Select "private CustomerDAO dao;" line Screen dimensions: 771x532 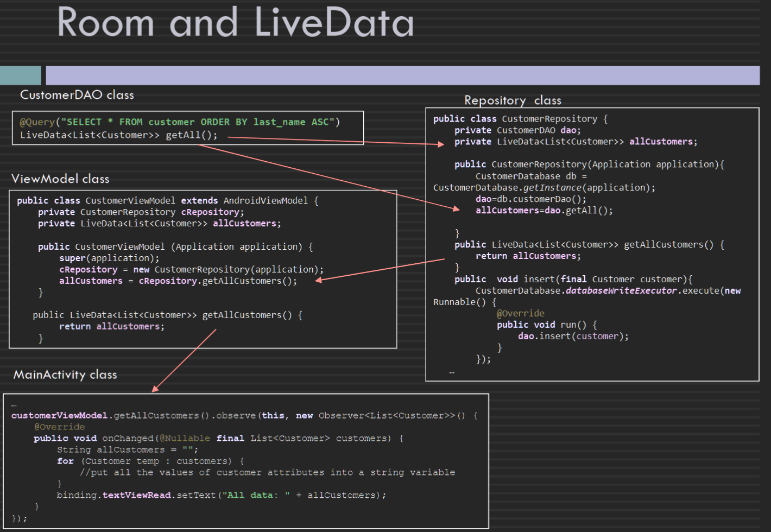tap(517, 130)
